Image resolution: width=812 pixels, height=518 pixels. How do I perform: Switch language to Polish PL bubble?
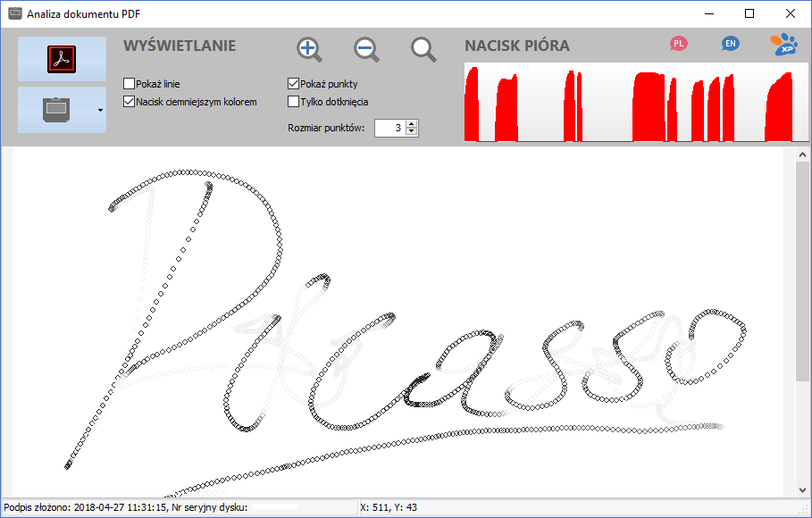[678, 44]
